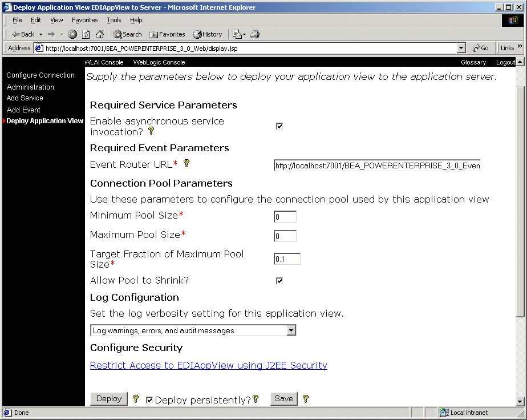The image size is (527, 420).
Task: Click Links toolbar label
Action: (507, 48)
